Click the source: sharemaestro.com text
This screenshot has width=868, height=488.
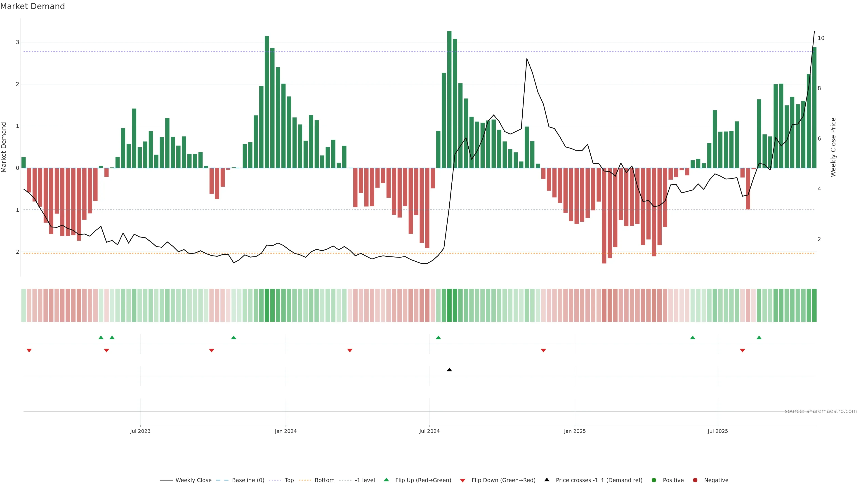tap(821, 411)
